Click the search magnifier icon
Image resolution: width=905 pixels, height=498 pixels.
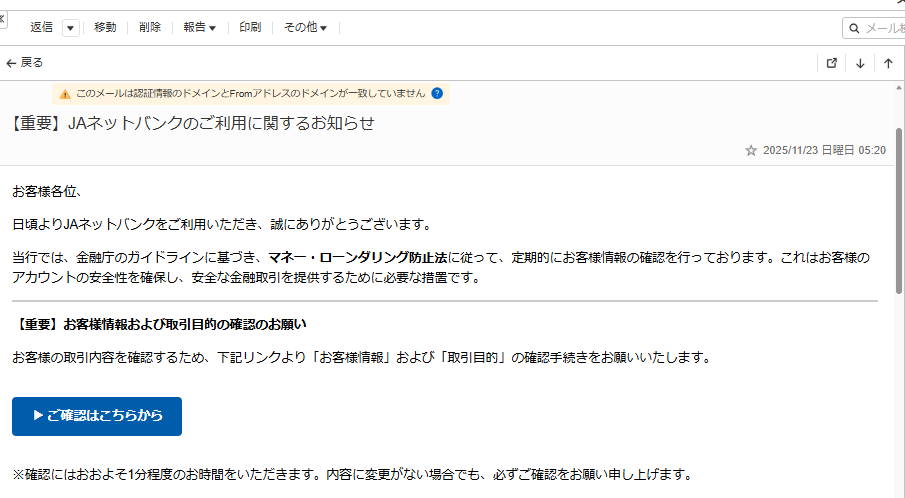(x=854, y=28)
